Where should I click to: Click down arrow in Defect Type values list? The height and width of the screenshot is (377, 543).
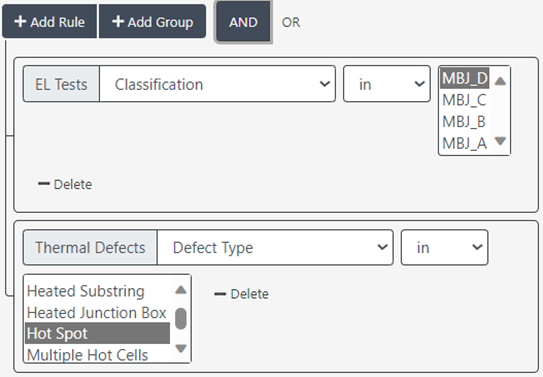pos(181,348)
